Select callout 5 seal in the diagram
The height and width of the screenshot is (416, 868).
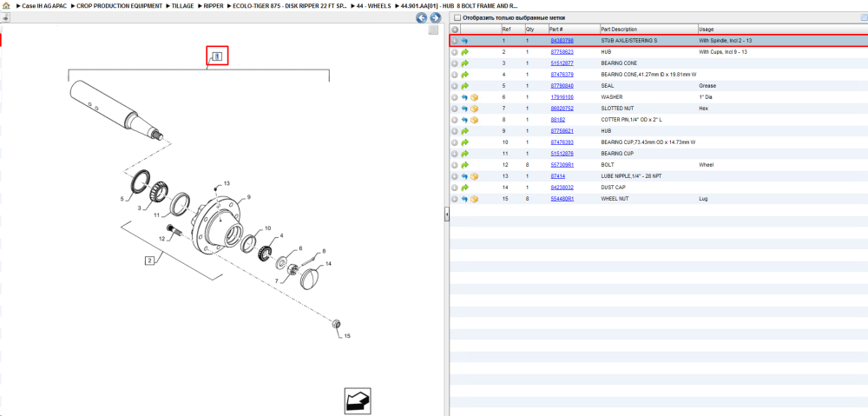(x=122, y=197)
